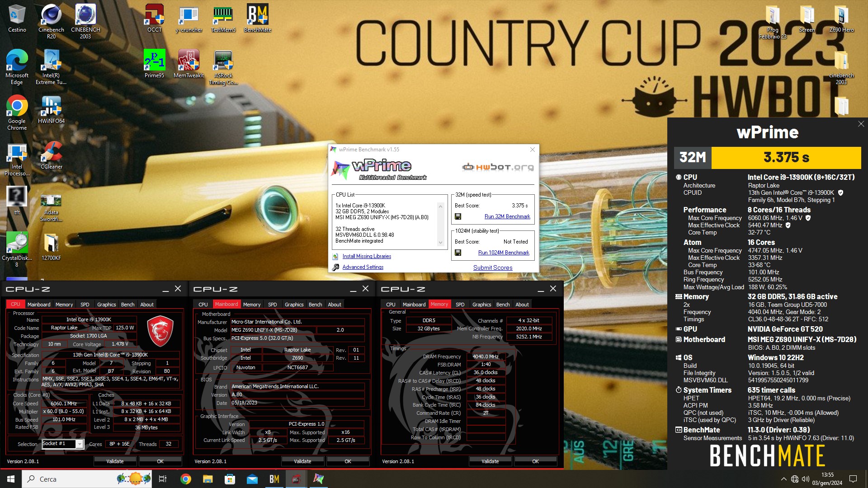868x488 pixels.
Task: Open CINEBENCH 2003 desktop shortcut
Action: (85, 21)
